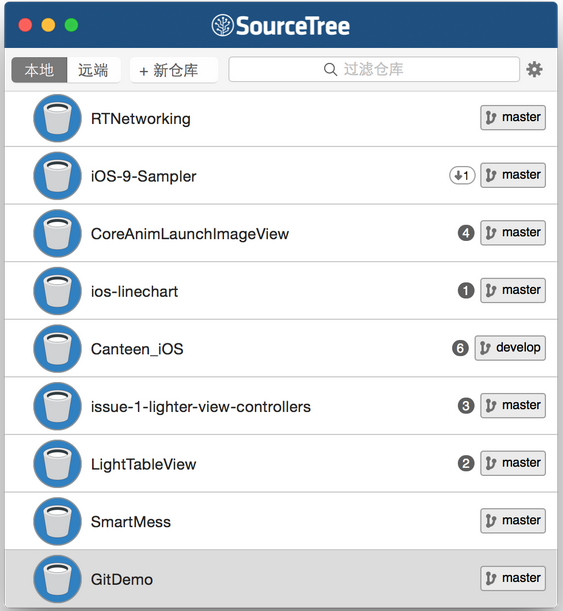Click the 6 changes badge on Canteen_iOS

(x=460, y=348)
